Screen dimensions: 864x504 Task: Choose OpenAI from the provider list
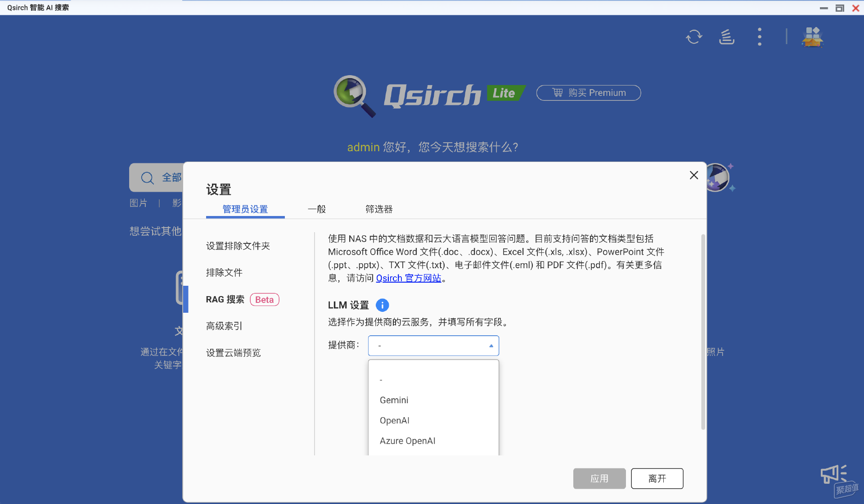point(433,420)
